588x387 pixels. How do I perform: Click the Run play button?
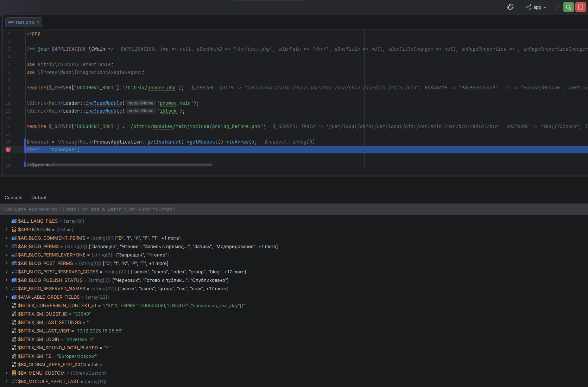[557, 7]
